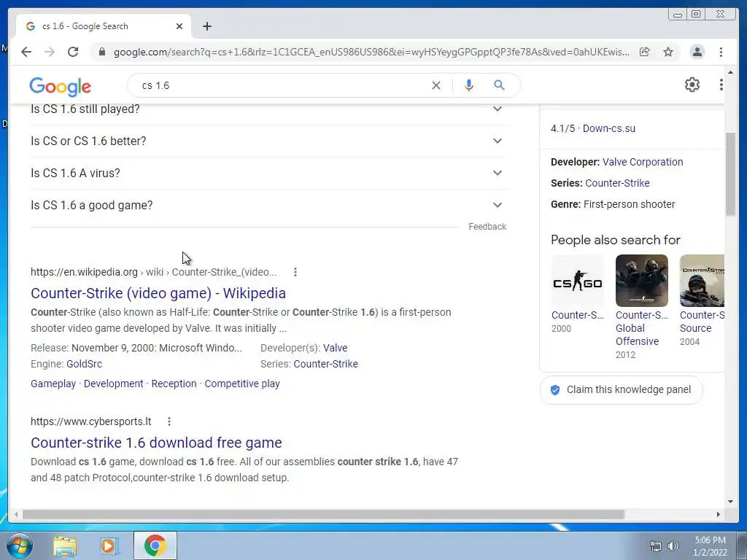Open volume speaker tray icon

coord(673,546)
